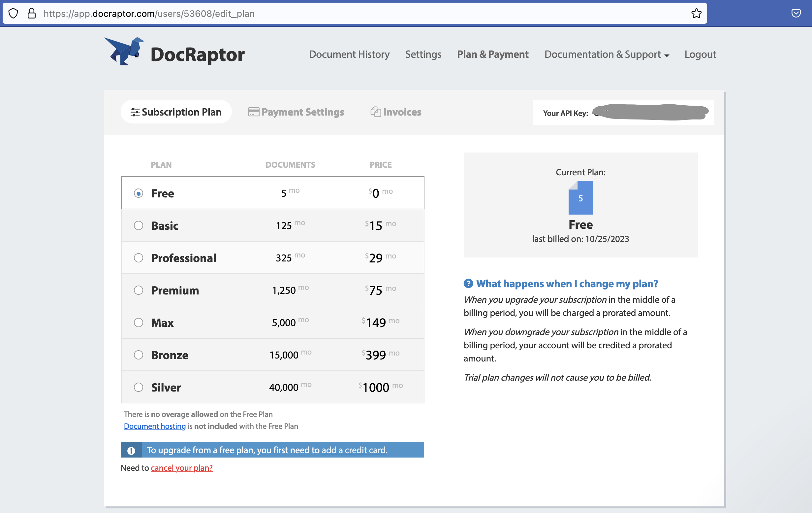Switch to the Payment Settings tab
812x513 pixels.
(x=296, y=112)
